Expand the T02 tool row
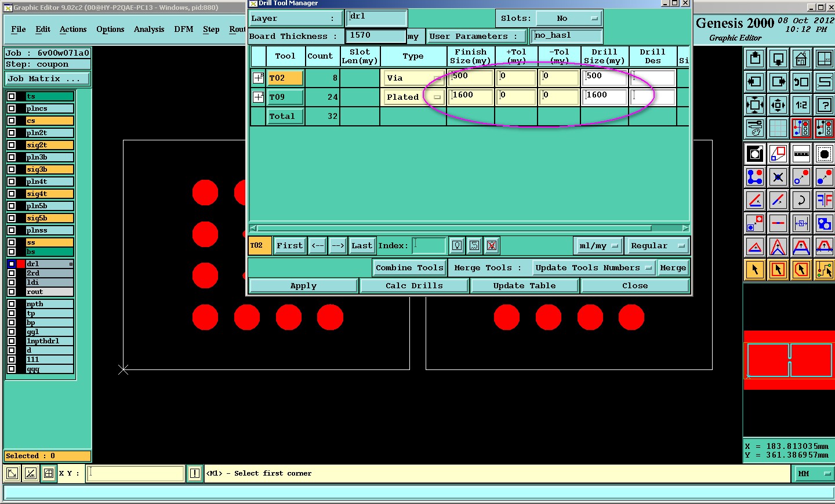 coord(259,78)
